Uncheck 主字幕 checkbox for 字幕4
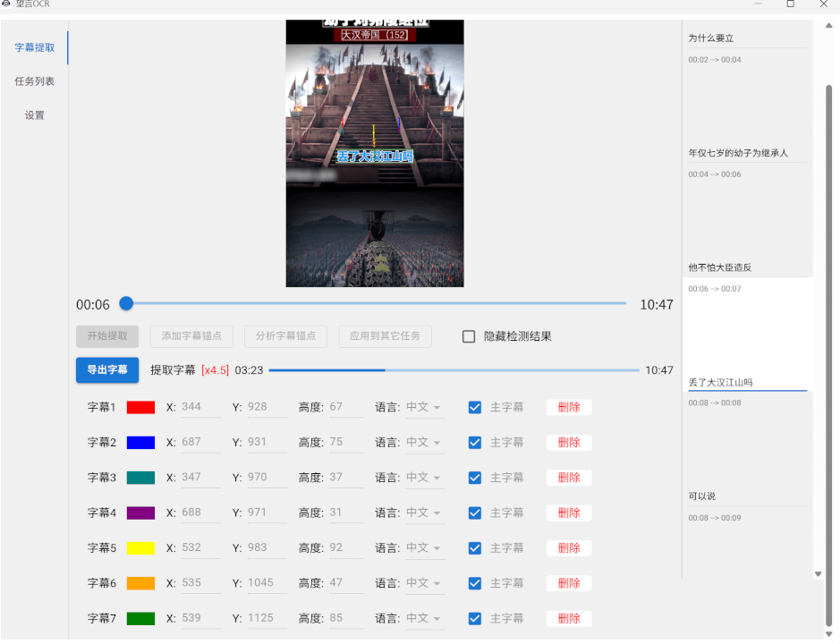840x644 pixels. pos(475,513)
